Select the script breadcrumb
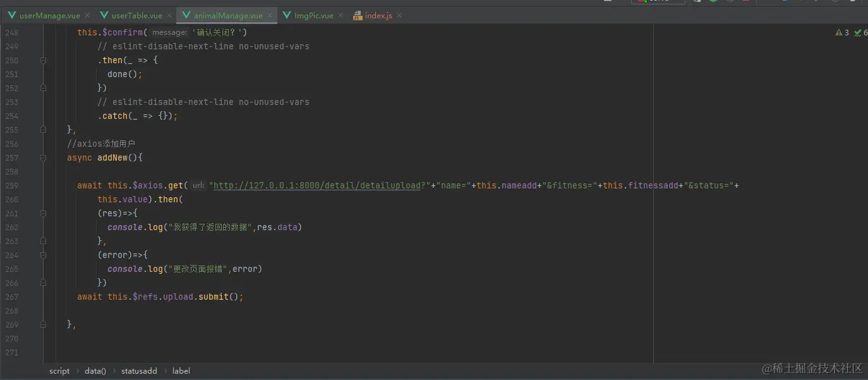 pos(59,371)
